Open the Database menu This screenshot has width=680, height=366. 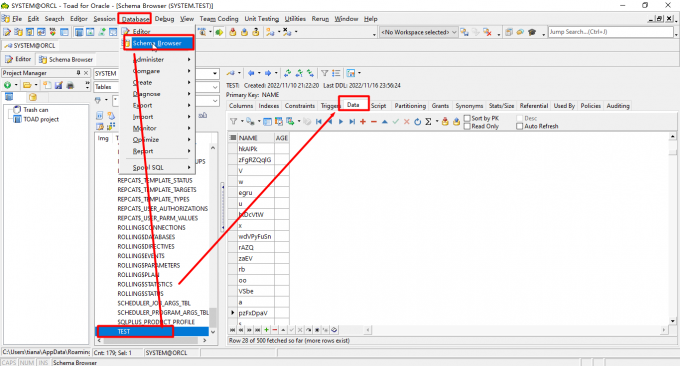click(x=135, y=19)
